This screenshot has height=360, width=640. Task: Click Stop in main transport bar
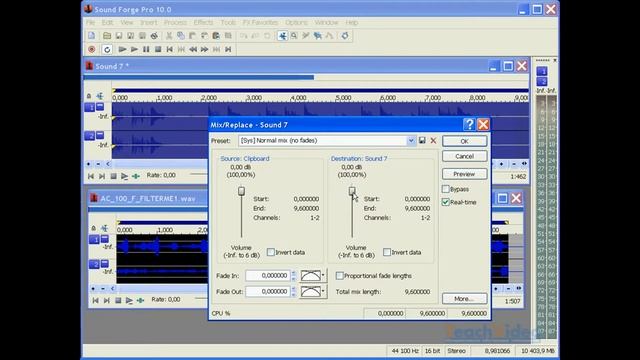(158, 49)
